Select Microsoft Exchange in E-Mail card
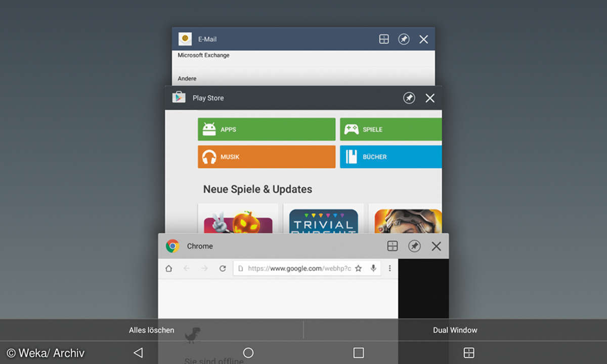The width and height of the screenshot is (607, 364). point(203,55)
